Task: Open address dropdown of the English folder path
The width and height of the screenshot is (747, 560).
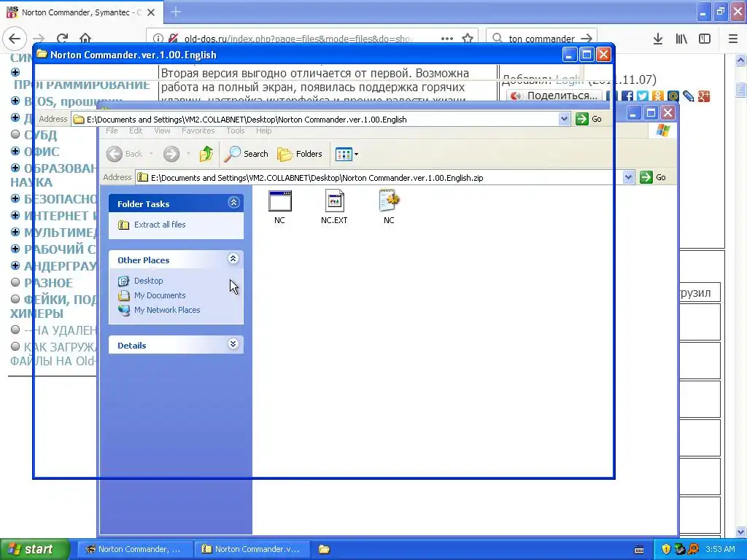Action: (x=564, y=119)
